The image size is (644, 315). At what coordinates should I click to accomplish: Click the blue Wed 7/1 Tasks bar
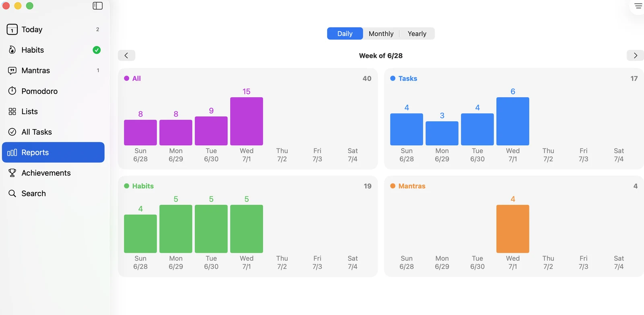tap(513, 121)
